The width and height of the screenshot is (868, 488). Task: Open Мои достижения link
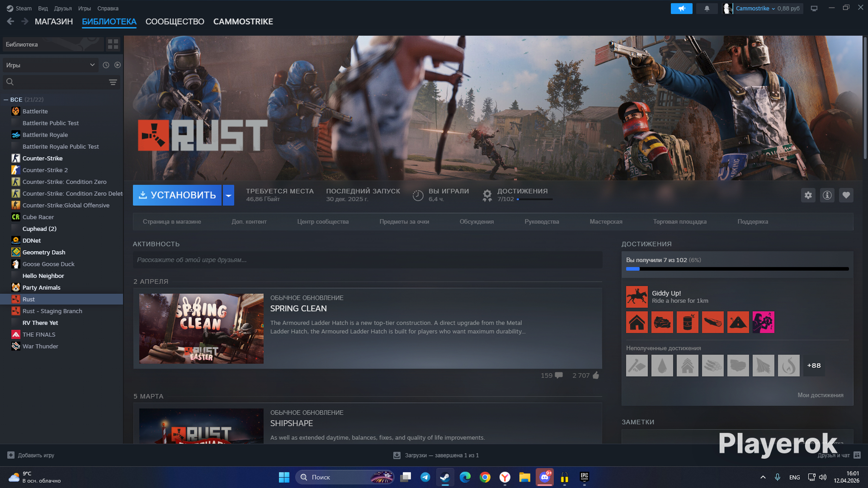coord(820,395)
